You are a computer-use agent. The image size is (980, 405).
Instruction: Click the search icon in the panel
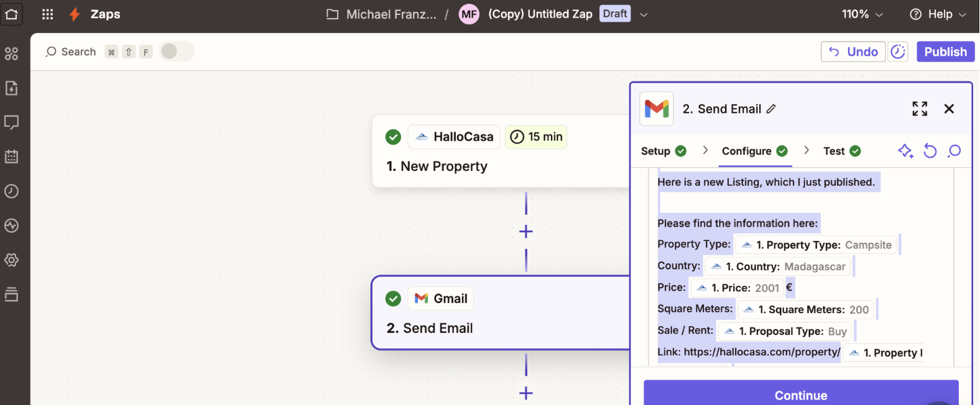(x=954, y=151)
